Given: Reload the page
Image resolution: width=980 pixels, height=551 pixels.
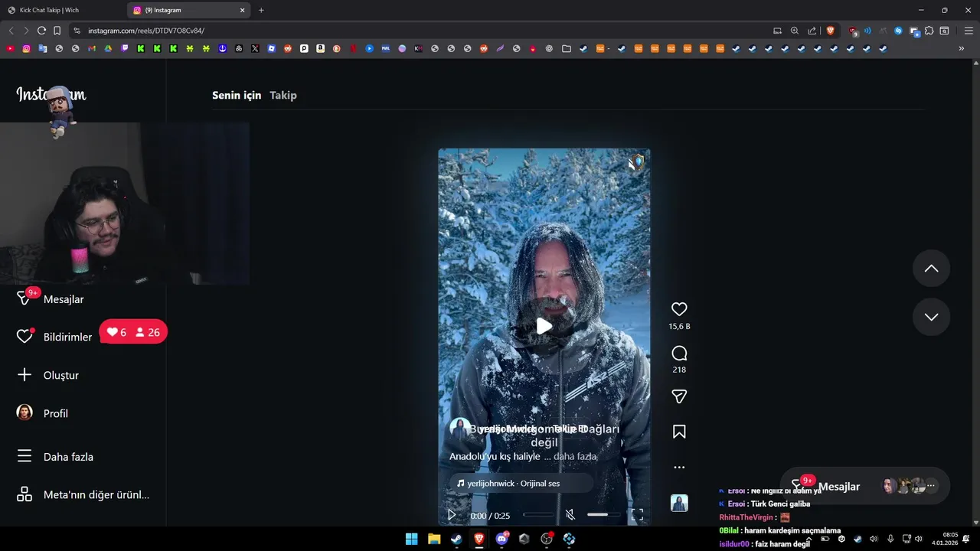Looking at the screenshot, I should click(x=41, y=31).
